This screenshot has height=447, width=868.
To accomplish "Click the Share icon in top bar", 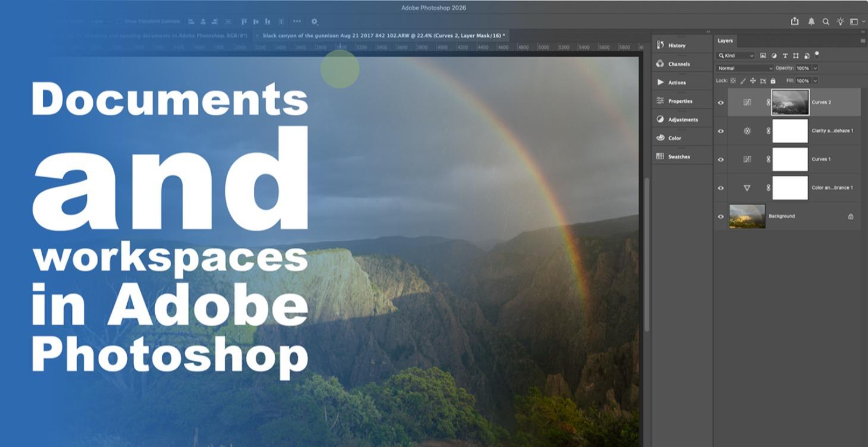I will (x=794, y=21).
